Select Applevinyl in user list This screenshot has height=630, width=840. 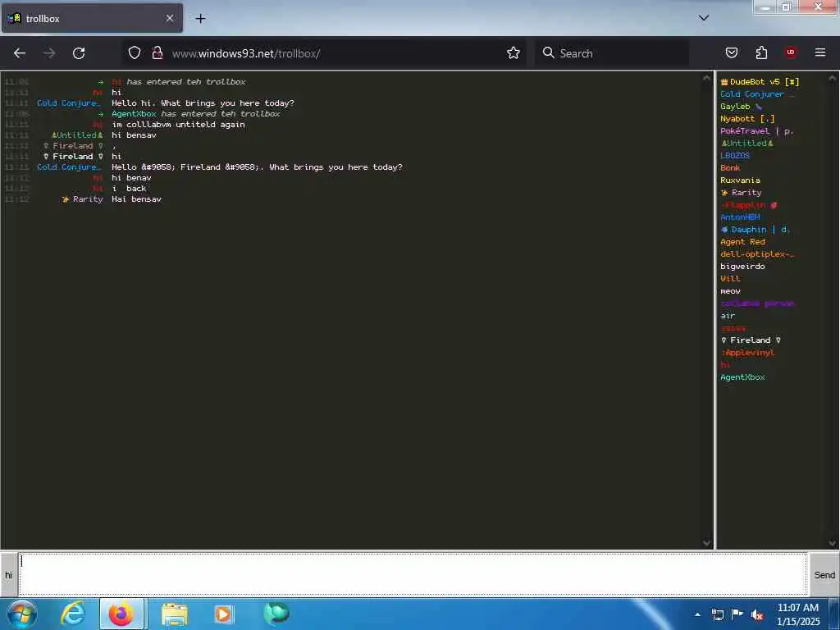748,353
